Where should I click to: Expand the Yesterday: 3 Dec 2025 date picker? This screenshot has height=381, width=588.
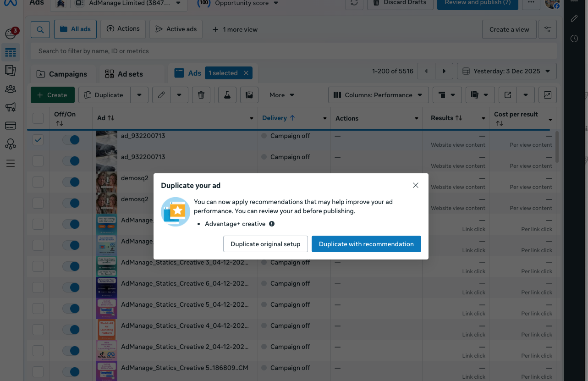click(506, 71)
